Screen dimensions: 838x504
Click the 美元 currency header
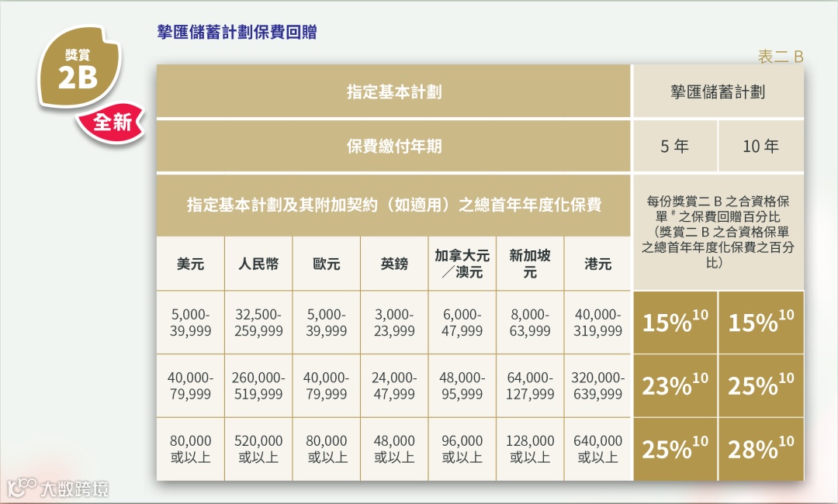click(190, 264)
